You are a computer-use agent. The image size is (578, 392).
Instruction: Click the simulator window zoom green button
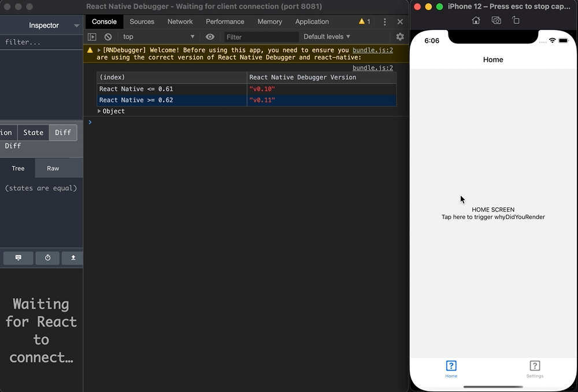tap(439, 6)
